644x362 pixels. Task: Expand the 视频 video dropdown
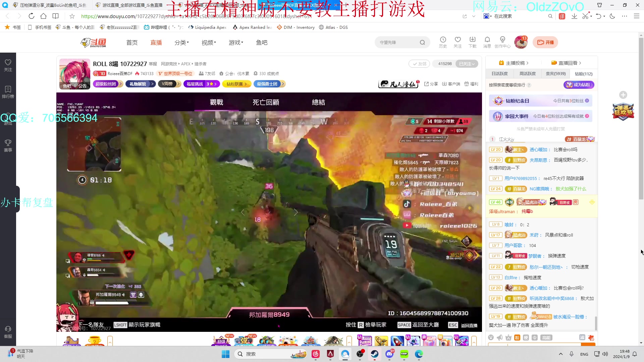pos(209,43)
